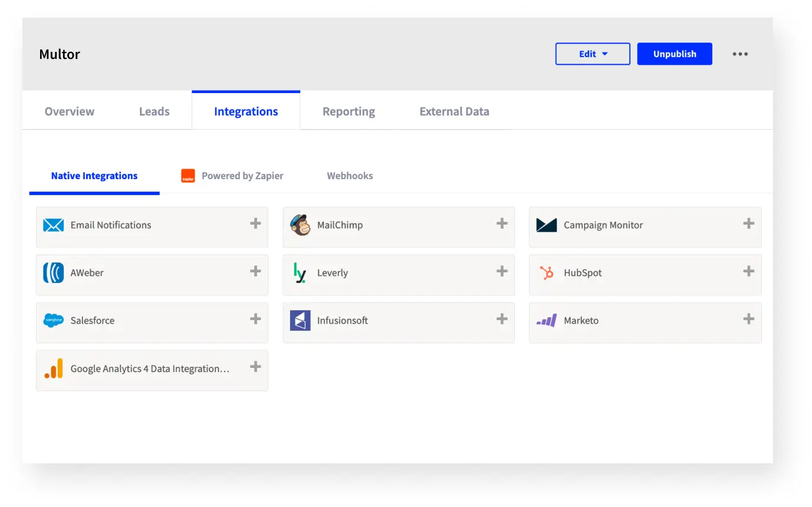The width and height of the screenshot is (812, 507).
Task: Click the Infusionsoft label text
Action: [343, 320]
